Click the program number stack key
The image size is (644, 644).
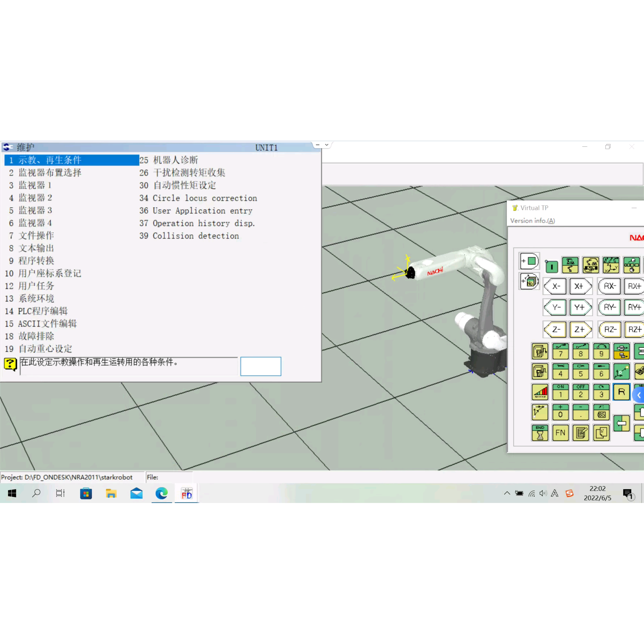pyautogui.click(x=529, y=281)
